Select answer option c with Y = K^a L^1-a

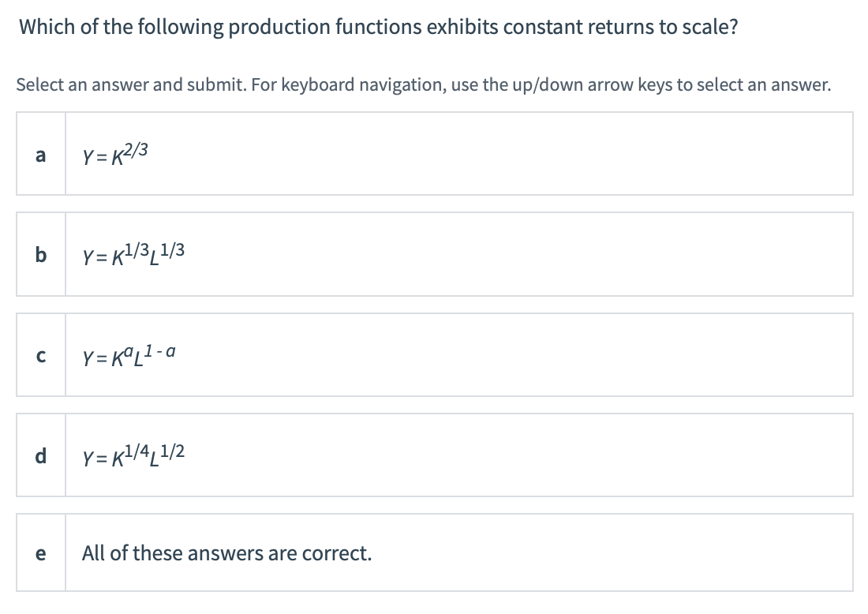click(x=434, y=354)
